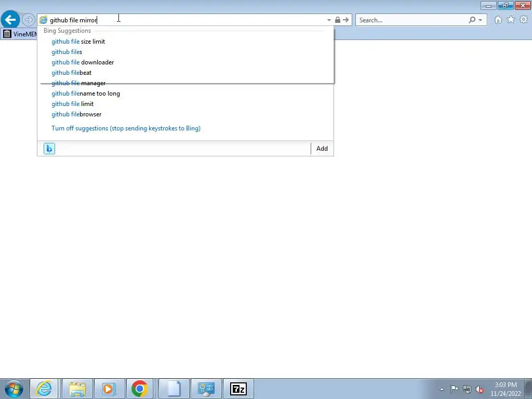Click in the address bar text field
This screenshot has width=532, height=399.
(187, 20)
